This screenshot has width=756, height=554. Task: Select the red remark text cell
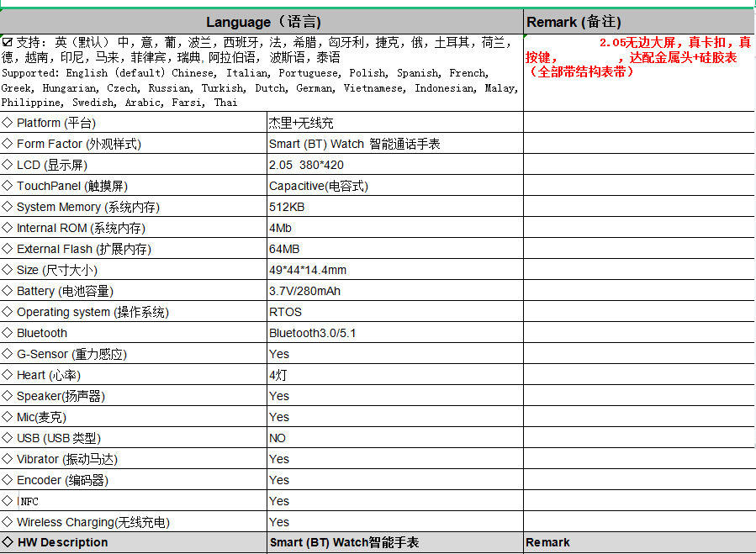tap(639, 57)
